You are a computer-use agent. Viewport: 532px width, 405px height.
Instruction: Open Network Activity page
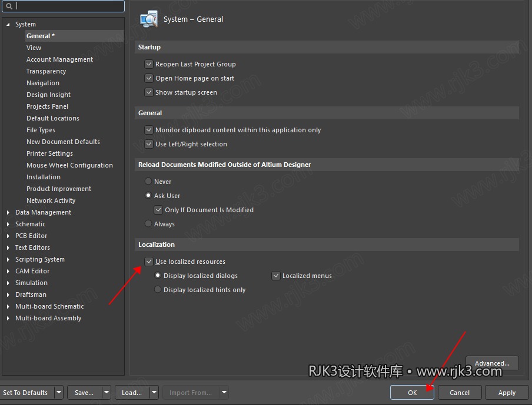[51, 200]
